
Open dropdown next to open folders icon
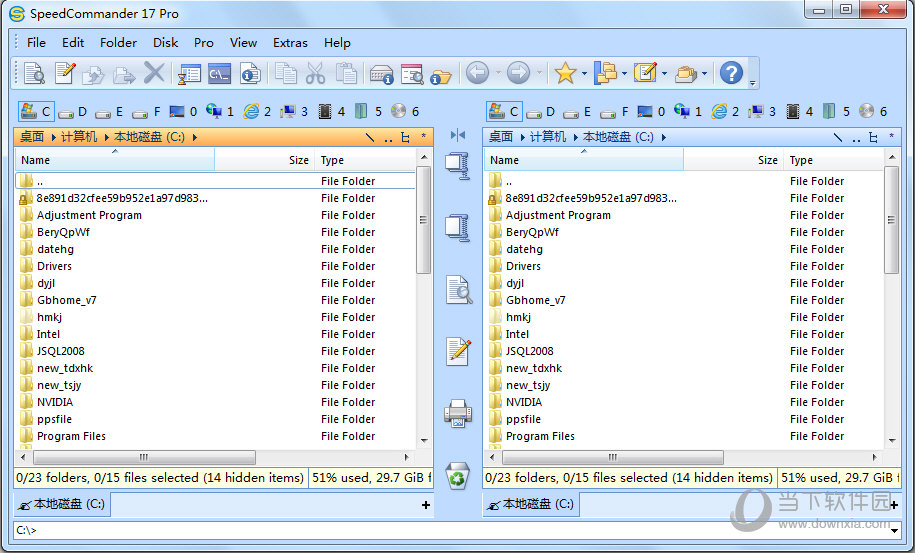coord(704,74)
